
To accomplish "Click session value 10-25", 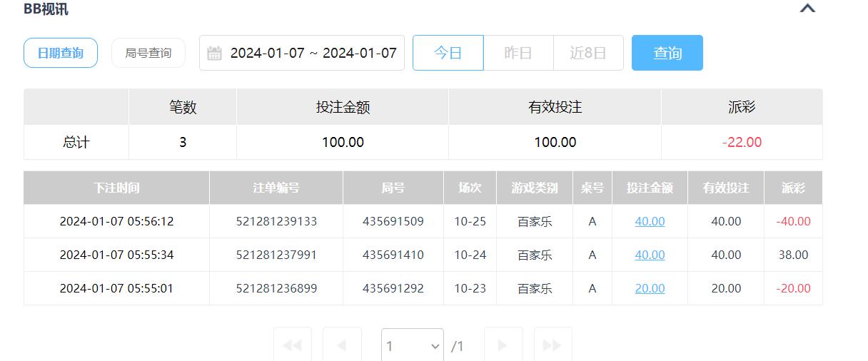I will [x=470, y=221].
